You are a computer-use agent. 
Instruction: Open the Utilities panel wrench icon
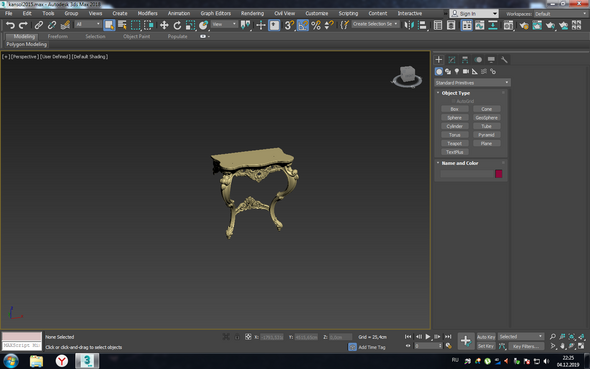(x=505, y=60)
